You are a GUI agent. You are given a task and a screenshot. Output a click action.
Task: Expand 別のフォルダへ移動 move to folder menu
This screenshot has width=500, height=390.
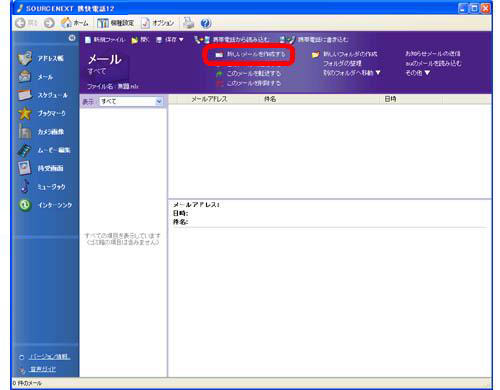(x=352, y=73)
